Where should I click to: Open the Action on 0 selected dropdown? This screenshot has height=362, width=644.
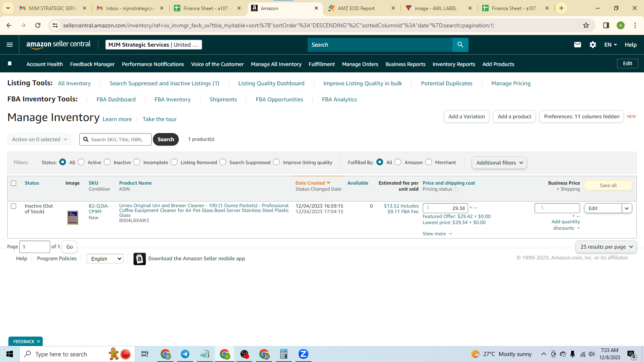coord(39,139)
